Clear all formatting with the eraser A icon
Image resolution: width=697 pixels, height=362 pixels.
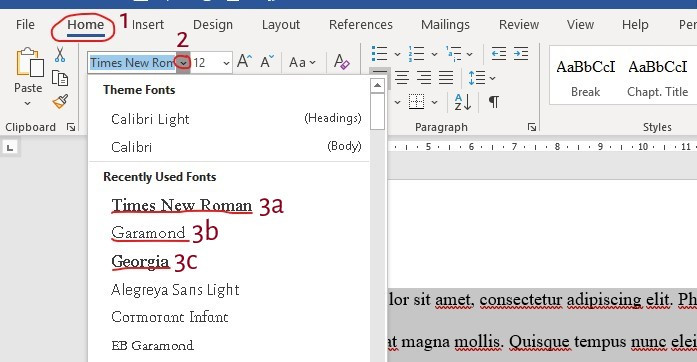point(341,62)
